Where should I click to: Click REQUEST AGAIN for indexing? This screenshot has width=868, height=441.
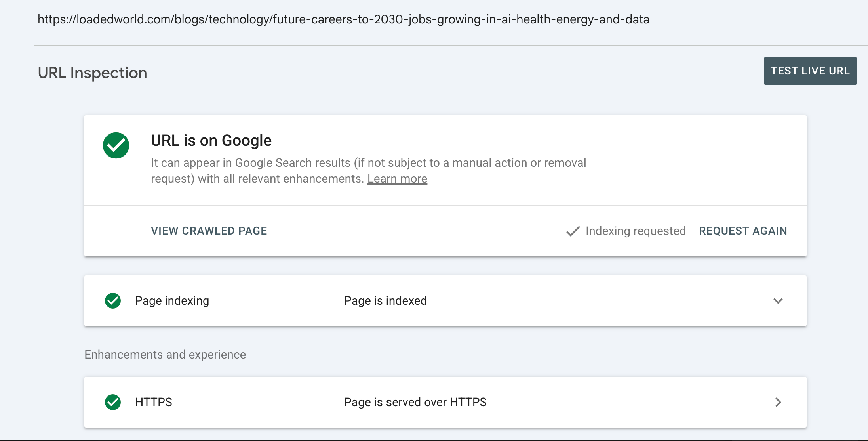743,231
